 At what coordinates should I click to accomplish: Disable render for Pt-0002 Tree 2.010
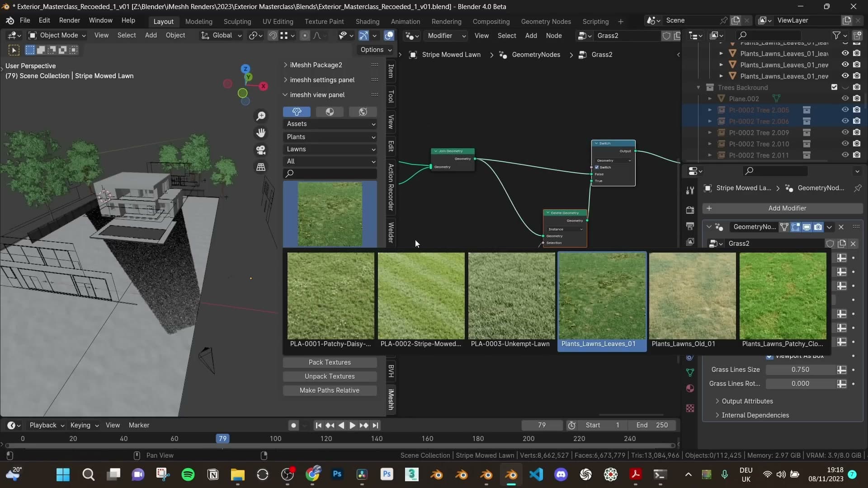[x=857, y=144]
